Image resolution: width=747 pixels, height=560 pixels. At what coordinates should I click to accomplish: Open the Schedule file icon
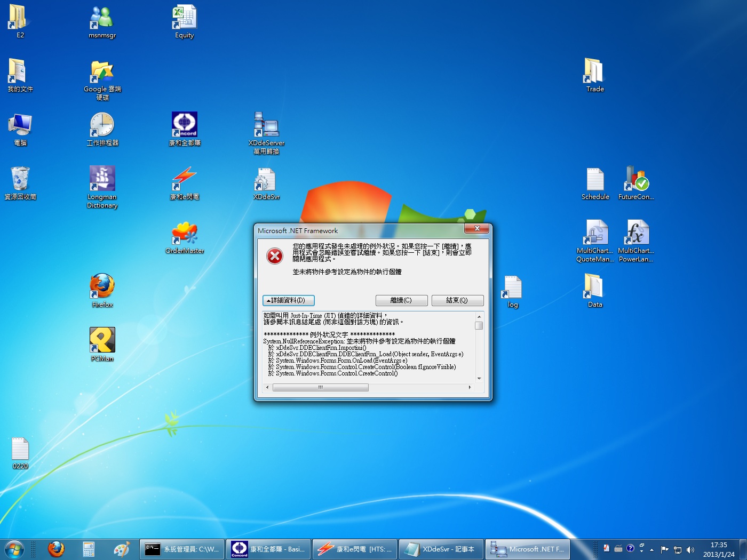coord(595,183)
